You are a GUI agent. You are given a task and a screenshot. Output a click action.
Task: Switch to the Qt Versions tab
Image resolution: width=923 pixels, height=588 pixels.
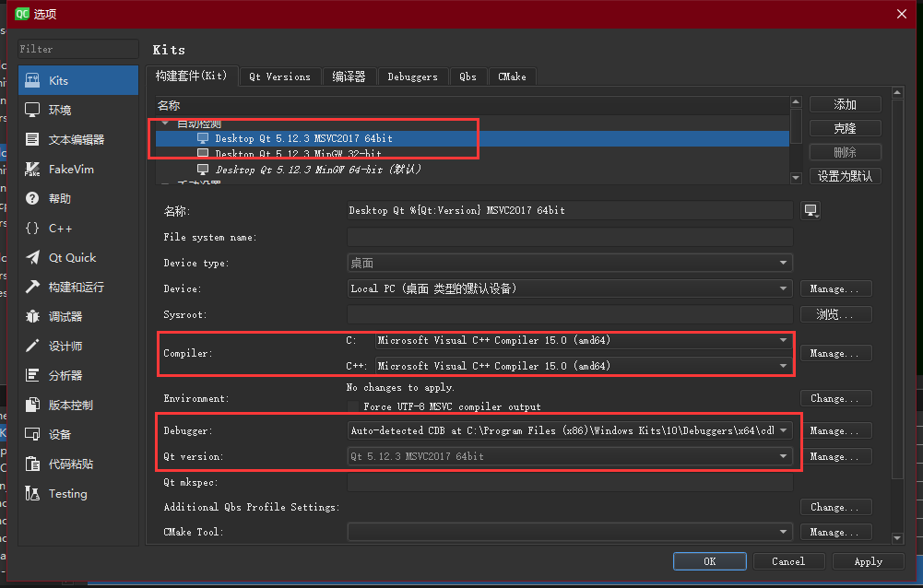[x=279, y=76]
